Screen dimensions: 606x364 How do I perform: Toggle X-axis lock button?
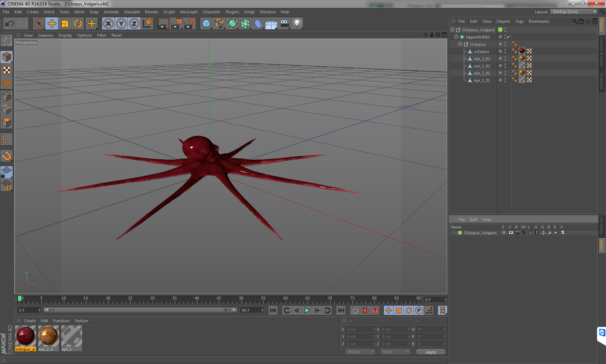[108, 24]
